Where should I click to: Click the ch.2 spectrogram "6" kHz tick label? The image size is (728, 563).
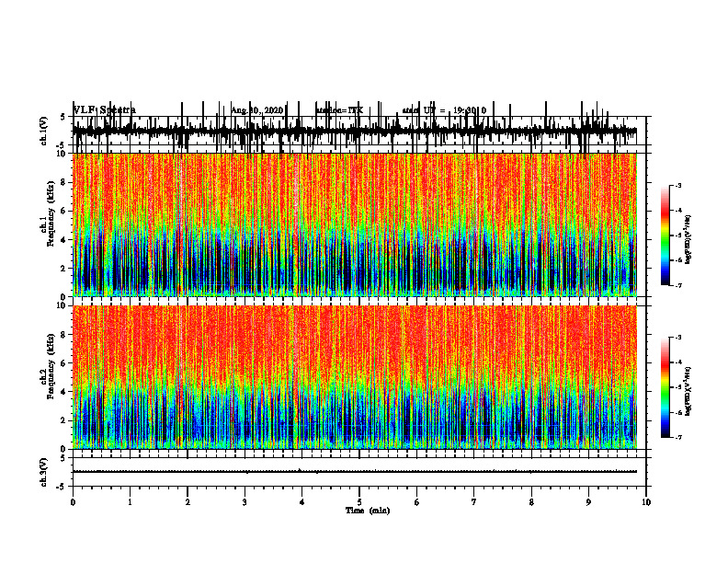point(64,363)
